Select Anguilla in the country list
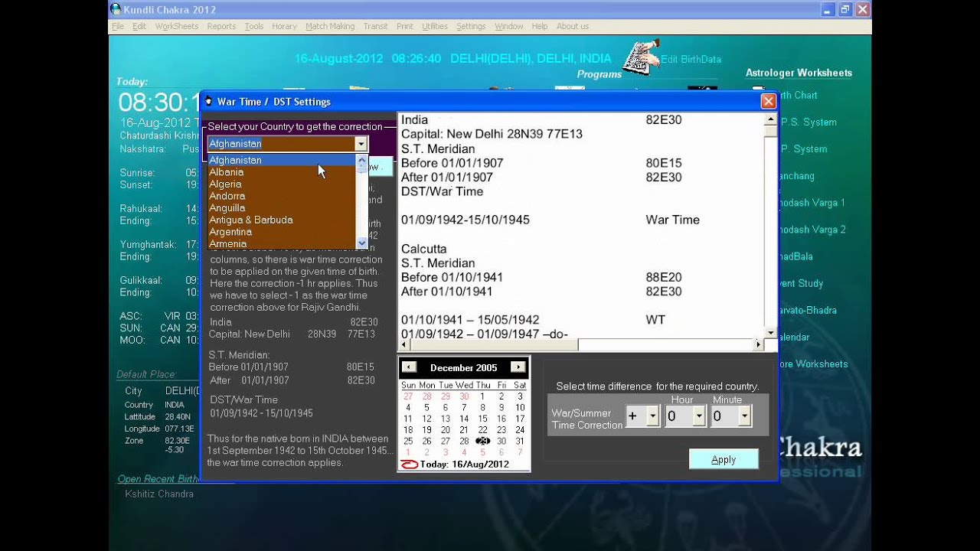 pyautogui.click(x=282, y=208)
